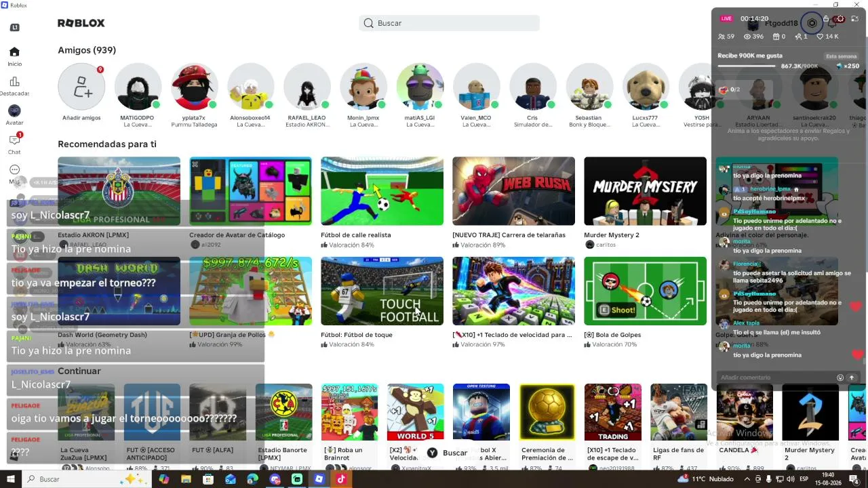Open the Esta semana period selector
This screenshot has height=488, width=868.
click(x=841, y=56)
